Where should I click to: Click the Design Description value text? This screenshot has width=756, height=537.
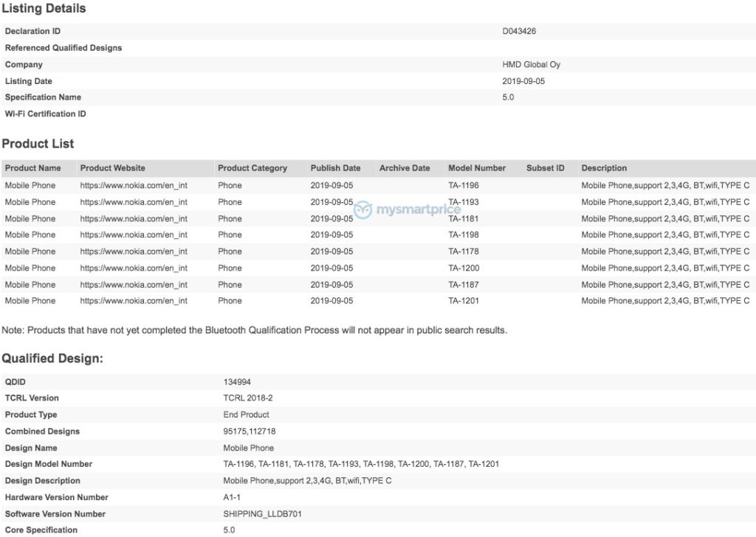(x=307, y=481)
